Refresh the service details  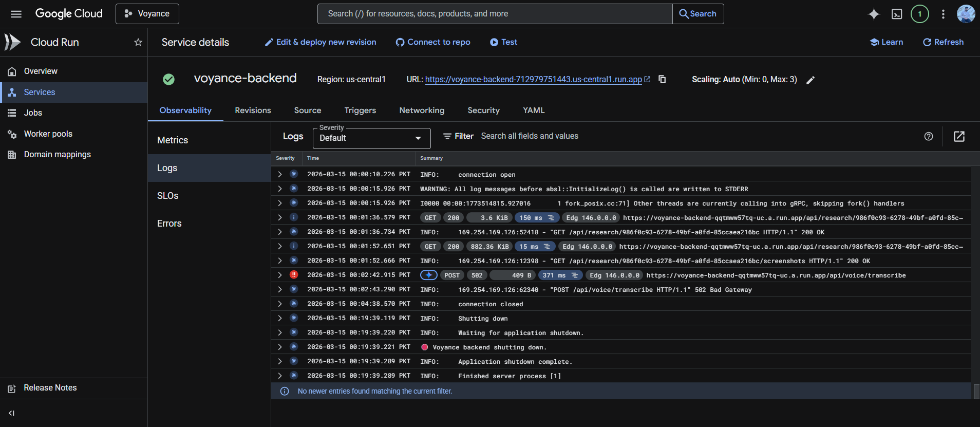click(x=944, y=42)
